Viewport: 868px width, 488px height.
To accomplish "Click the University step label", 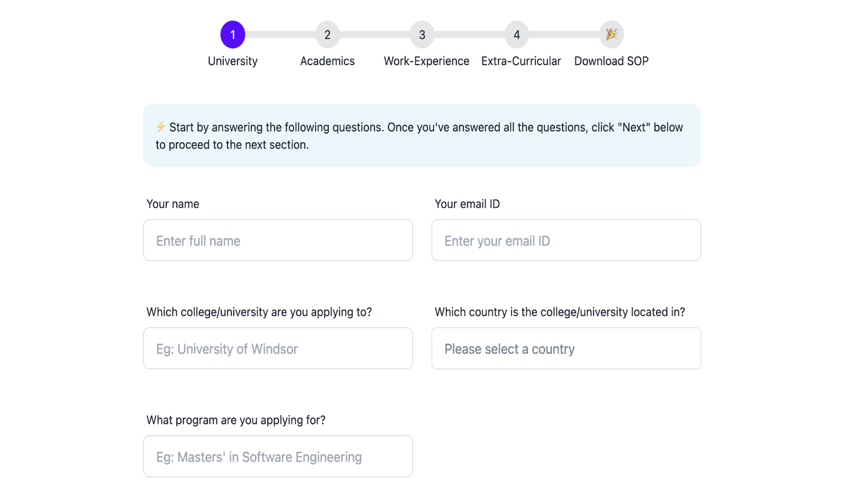I will click(232, 61).
